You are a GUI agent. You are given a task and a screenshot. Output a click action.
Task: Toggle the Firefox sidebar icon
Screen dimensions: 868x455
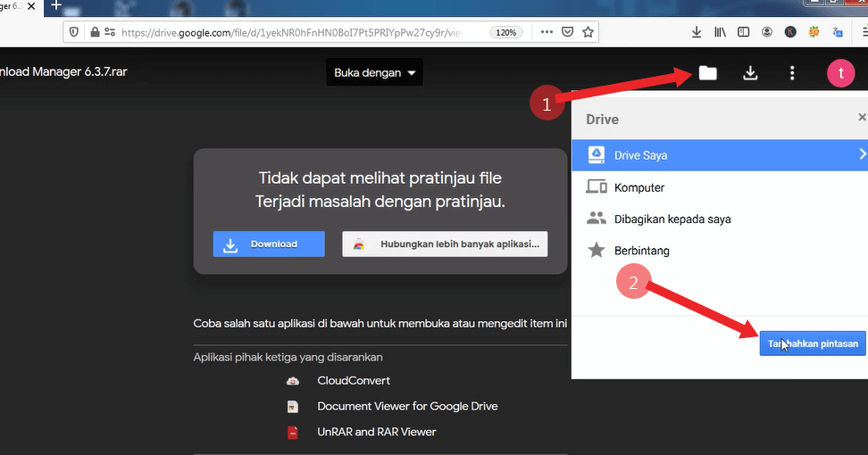click(x=744, y=32)
